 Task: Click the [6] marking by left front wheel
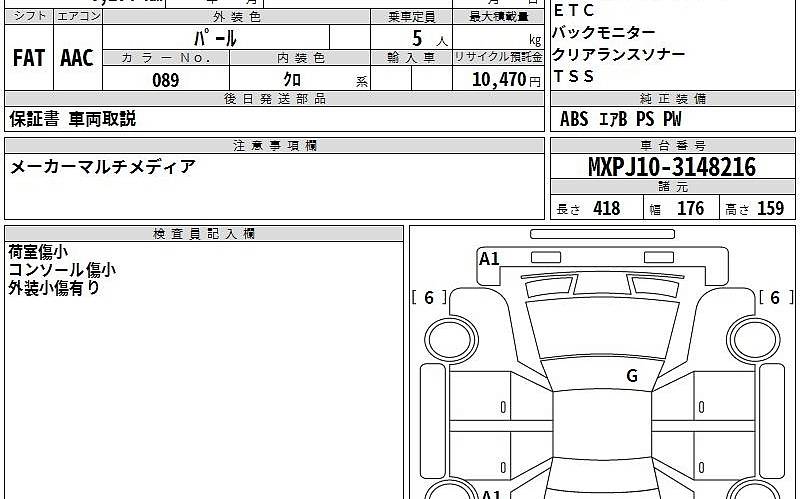[x=429, y=297]
